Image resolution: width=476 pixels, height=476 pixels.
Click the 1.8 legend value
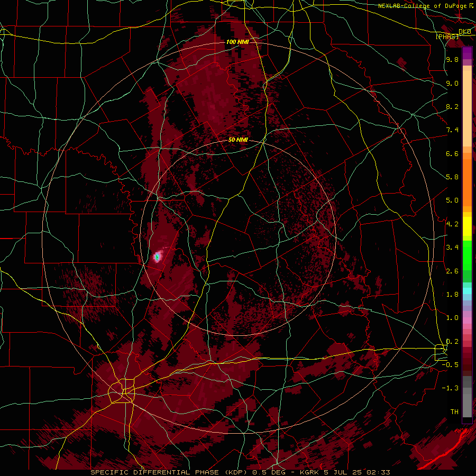click(452, 294)
